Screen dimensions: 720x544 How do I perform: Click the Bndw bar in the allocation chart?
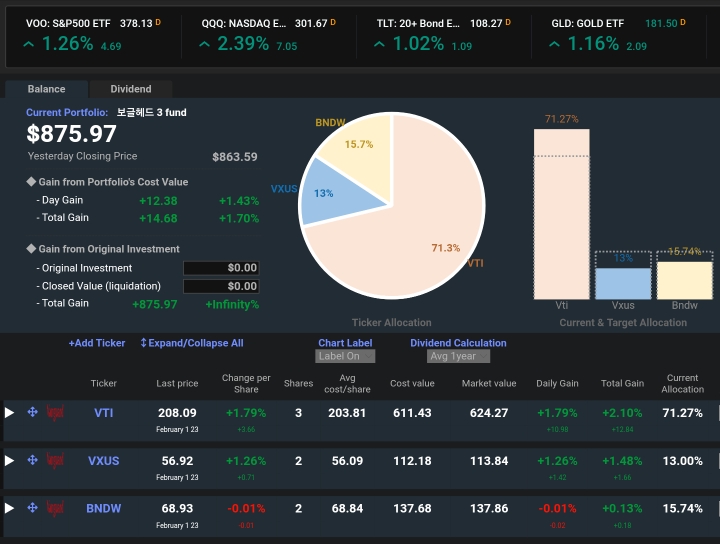coord(685,280)
